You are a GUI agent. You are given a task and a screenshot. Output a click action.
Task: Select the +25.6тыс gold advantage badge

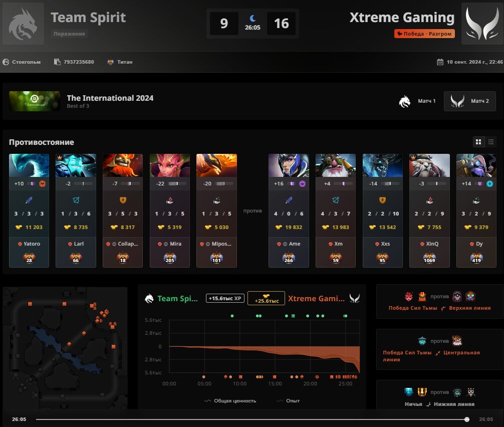(267, 298)
